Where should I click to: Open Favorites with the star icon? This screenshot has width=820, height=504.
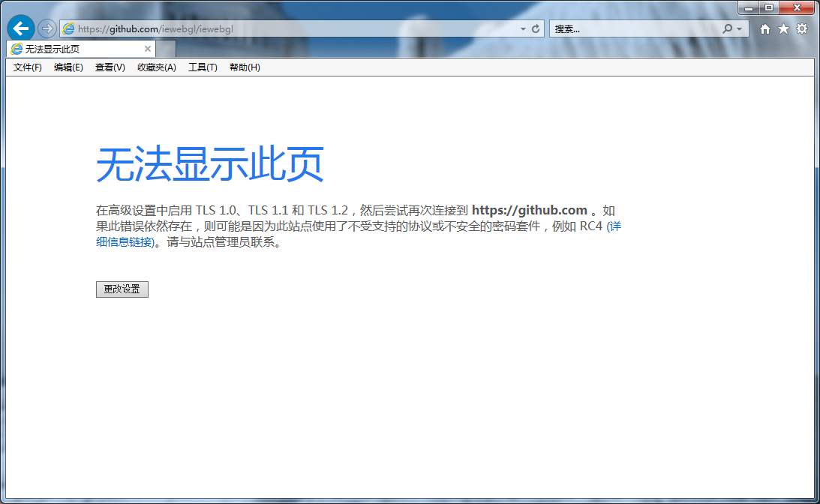(783, 28)
